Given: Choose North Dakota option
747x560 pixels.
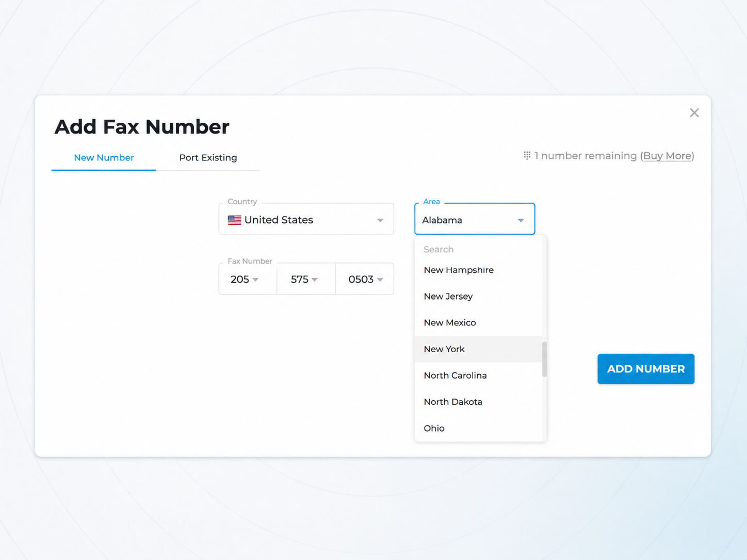Looking at the screenshot, I should click(479, 402).
